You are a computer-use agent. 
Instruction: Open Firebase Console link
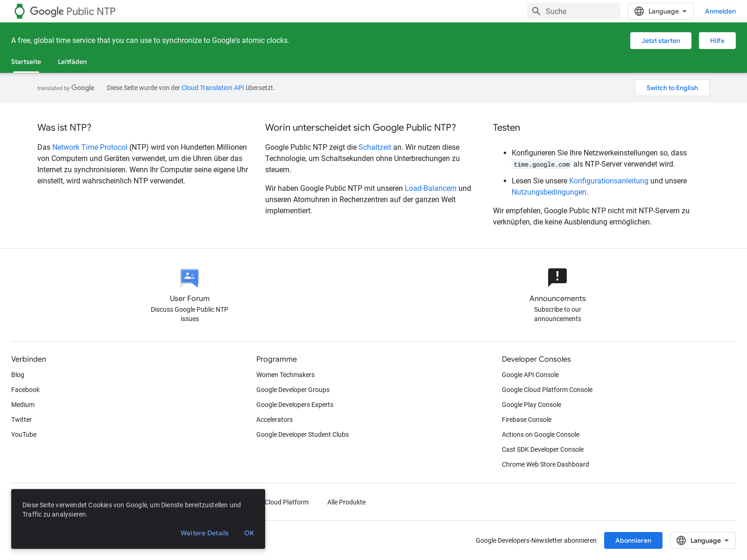[x=527, y=420]
